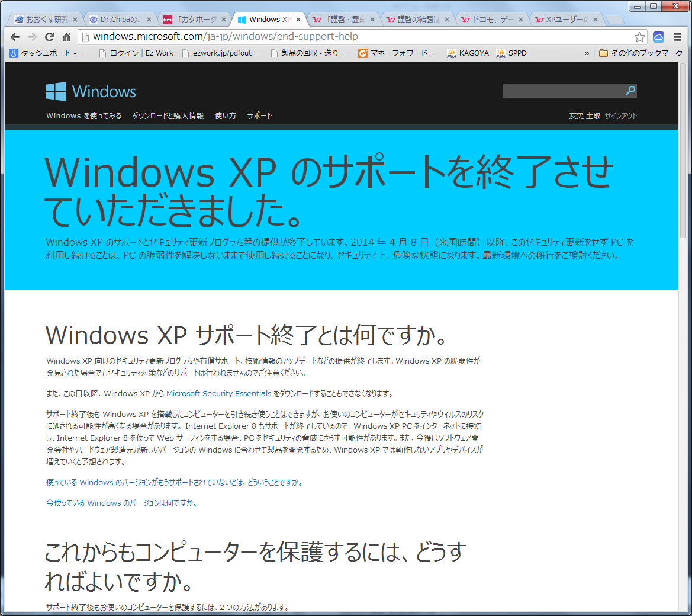
Task: Click Microsoft Security Essentials link
Action: 218,393
